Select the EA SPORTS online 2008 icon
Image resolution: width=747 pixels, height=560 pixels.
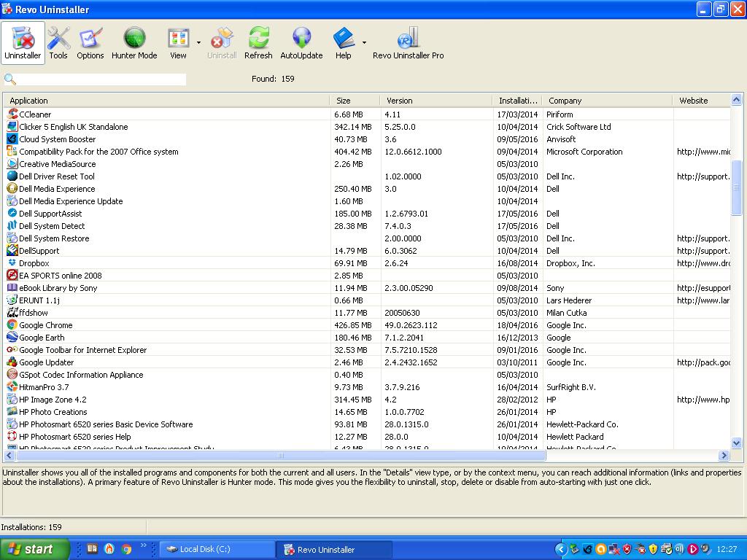click(x=12, y=275)
